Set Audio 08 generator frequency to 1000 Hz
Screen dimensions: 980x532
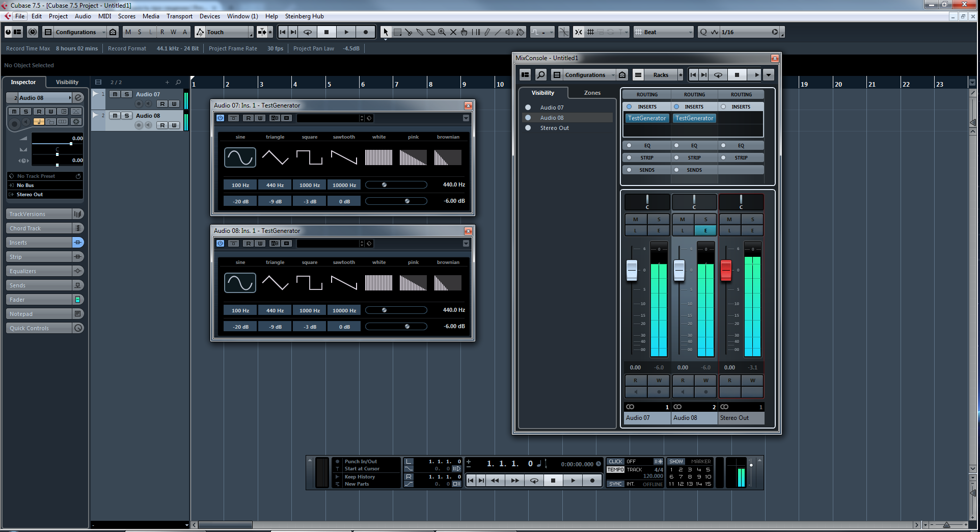pyautogui.click(x=310, y=310)
